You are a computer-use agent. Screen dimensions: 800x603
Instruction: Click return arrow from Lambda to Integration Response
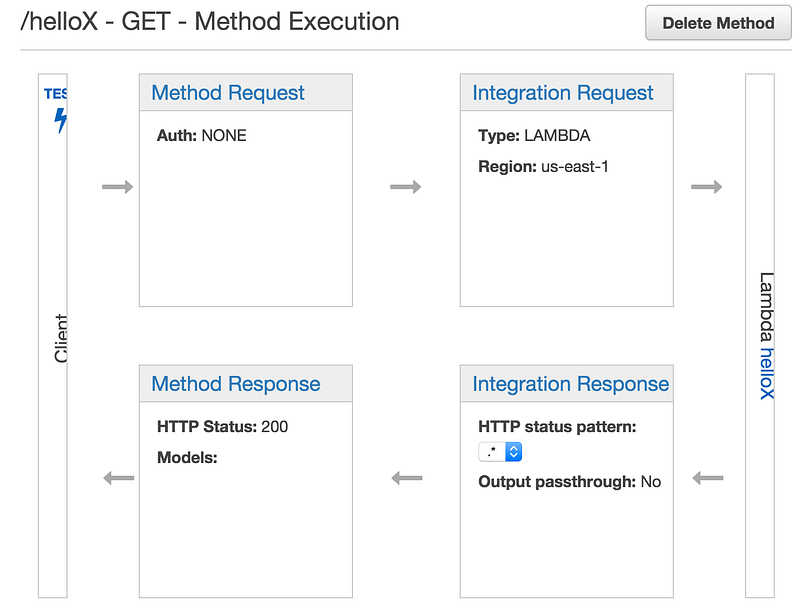[x=708, y=478]
